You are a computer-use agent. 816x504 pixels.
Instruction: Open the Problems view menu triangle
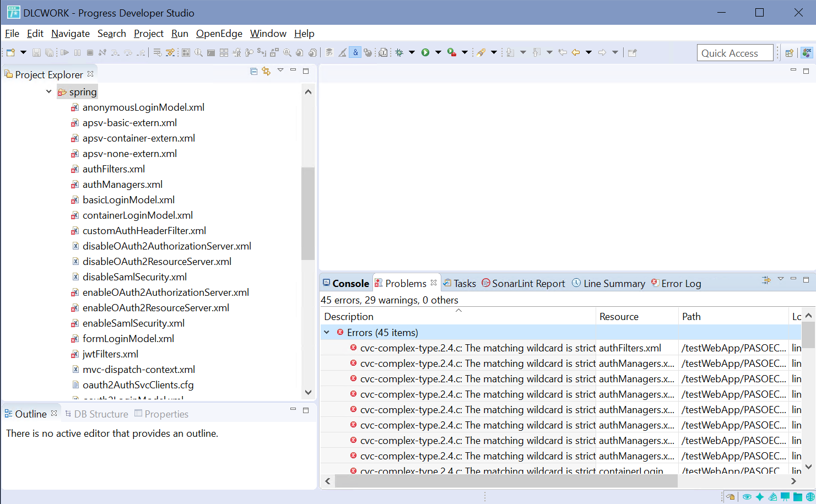pyautogui.click(x=781, y=279)
